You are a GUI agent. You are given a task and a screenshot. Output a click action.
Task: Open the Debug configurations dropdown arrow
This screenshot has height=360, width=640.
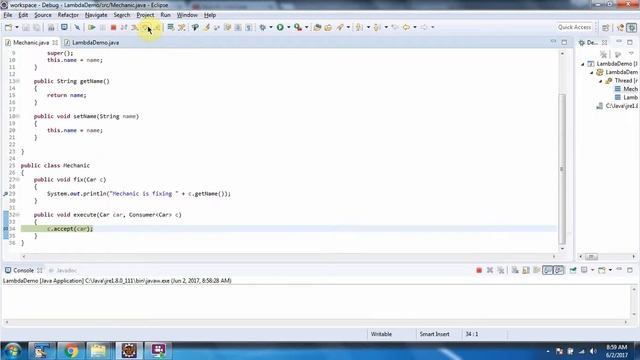[271, 27]
